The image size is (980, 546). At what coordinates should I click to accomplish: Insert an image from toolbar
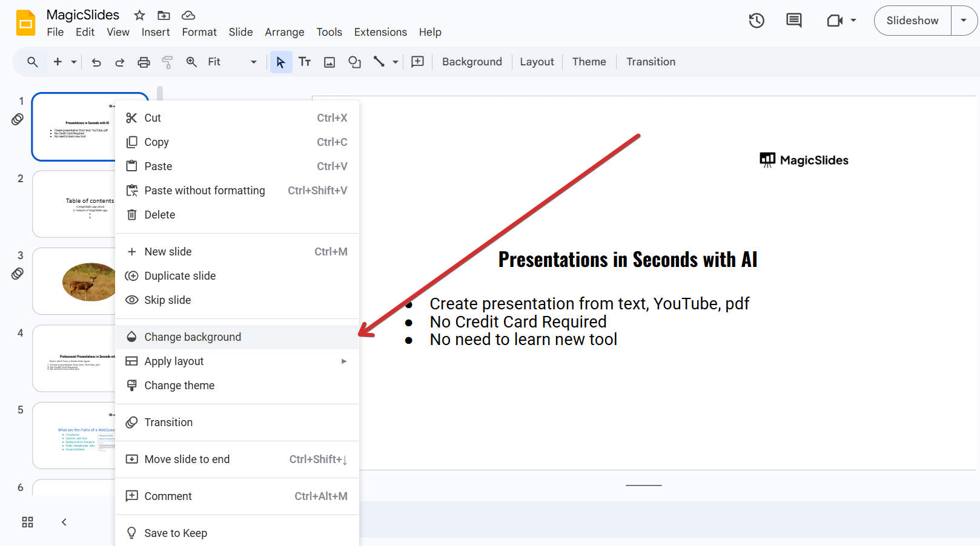pos(329,62)
